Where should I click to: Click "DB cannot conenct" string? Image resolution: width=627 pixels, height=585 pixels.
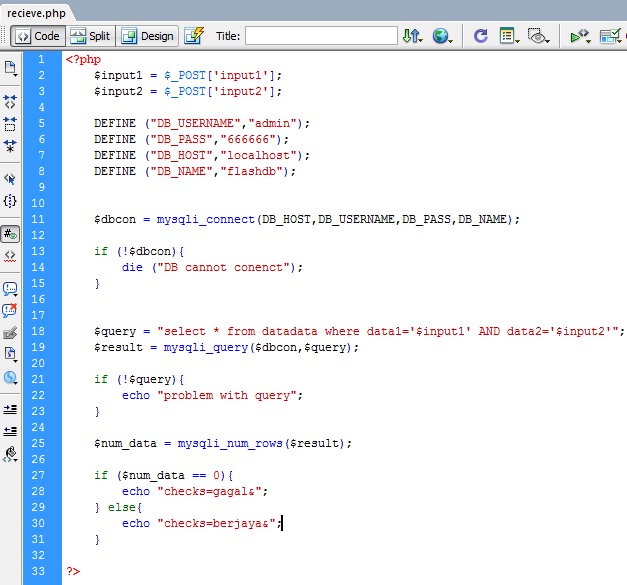[x=223, y=268]
